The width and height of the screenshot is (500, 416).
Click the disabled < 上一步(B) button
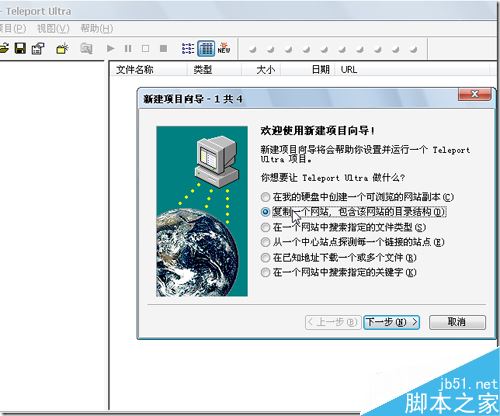[333, 322]
